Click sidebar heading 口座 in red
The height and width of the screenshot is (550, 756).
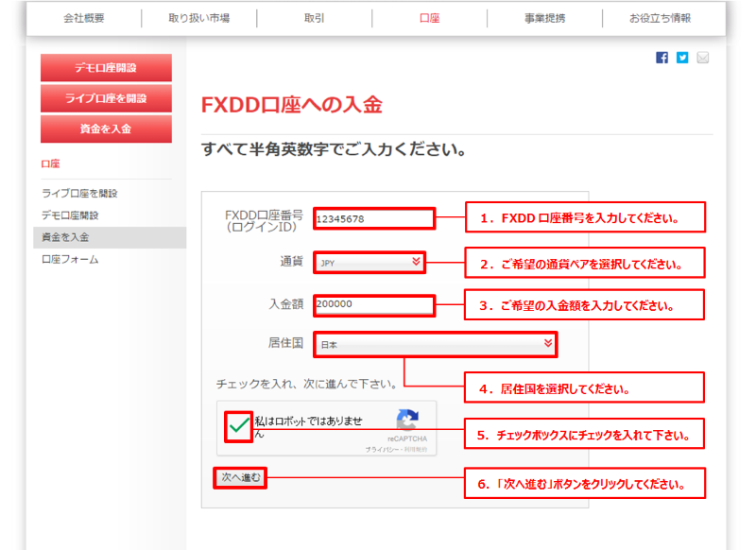point(50,163)
